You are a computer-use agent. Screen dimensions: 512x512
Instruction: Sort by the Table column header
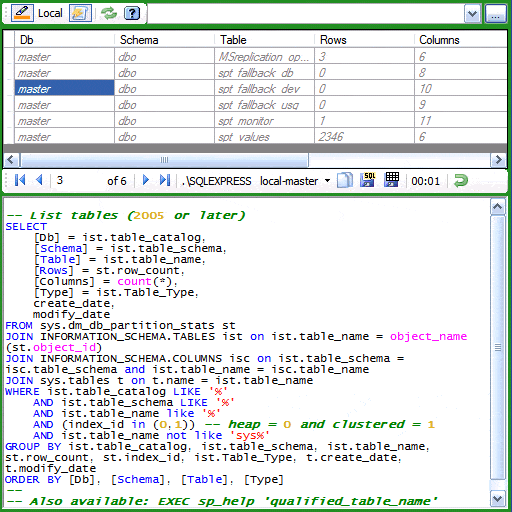coord(264,40)
